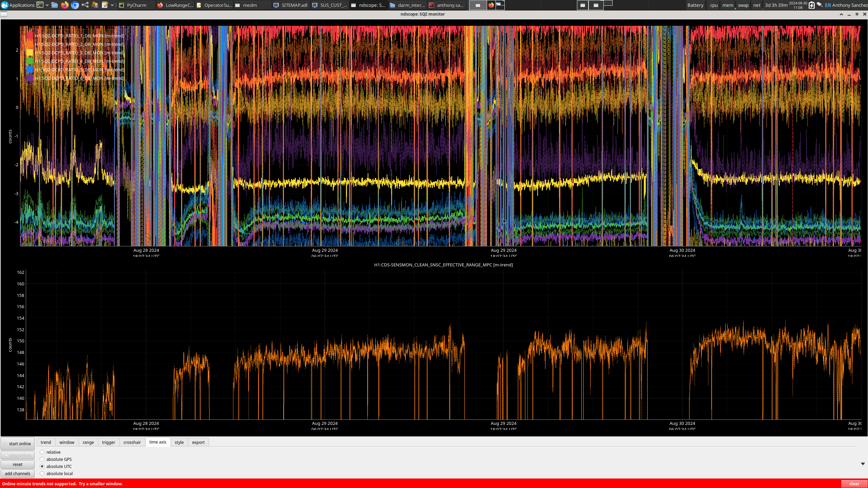Click purple swatch for RATIO_6_DB_MON legend
This screenshot has height=488, width=868.
[x=30, y=78]
